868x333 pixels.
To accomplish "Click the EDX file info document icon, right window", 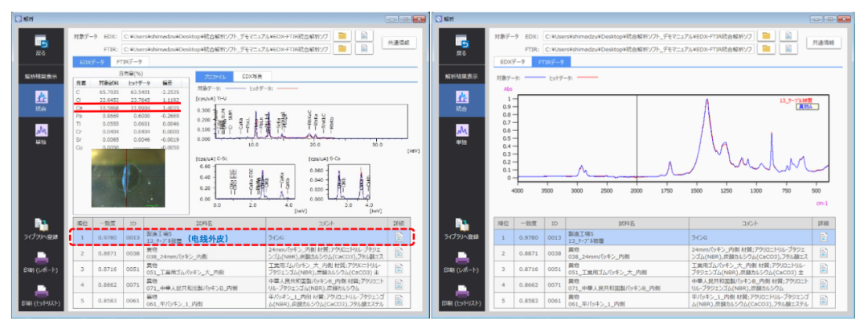I will click(788, 35).
